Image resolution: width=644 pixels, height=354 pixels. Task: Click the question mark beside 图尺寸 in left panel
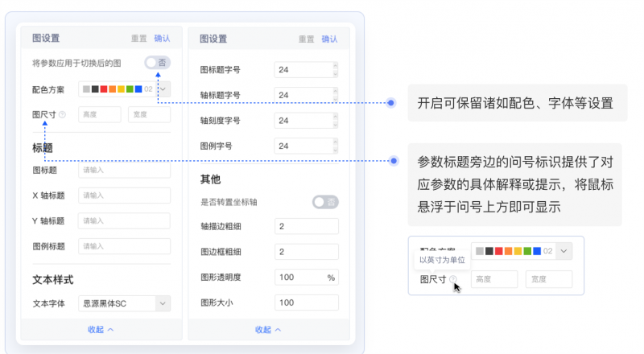(x=62, y=114)
